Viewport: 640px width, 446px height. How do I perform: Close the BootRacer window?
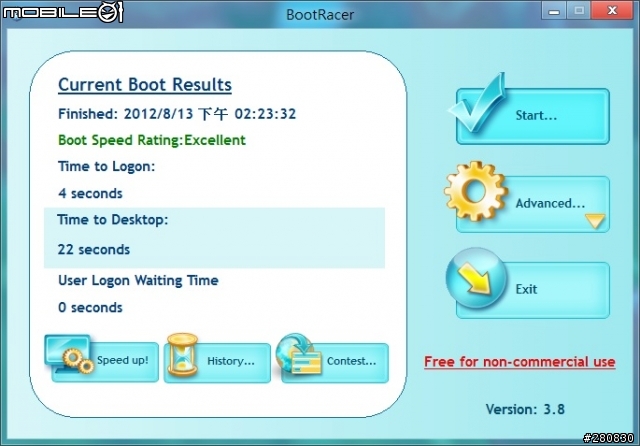click(612, 11)
